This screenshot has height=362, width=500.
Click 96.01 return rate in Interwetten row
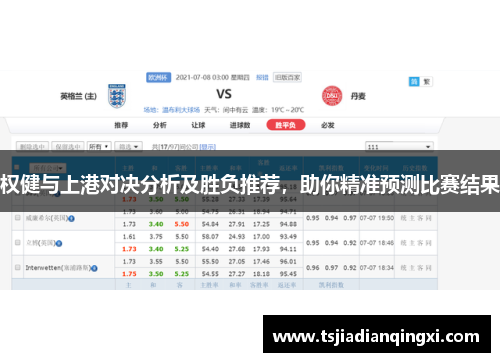(288, 262)
